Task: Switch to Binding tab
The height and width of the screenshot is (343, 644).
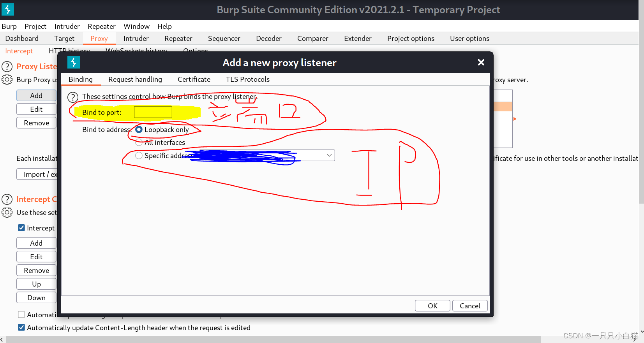Action: coord(81,79)
